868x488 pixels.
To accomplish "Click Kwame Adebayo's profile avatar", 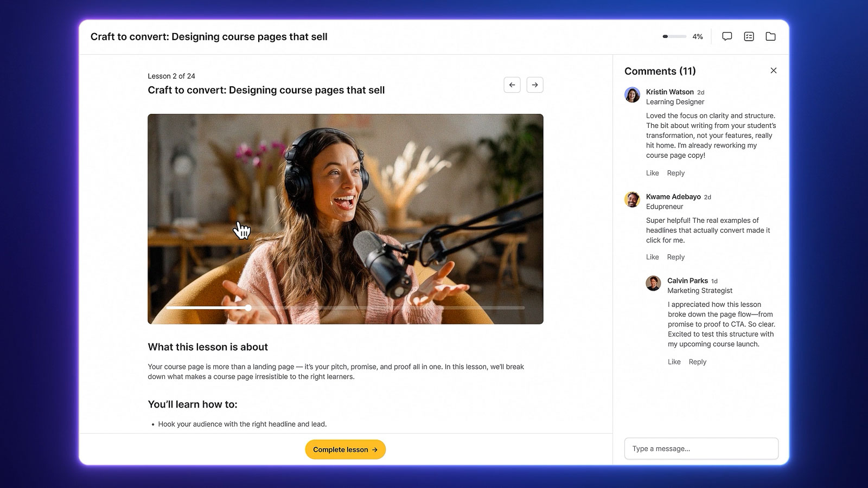I will 632,200.
